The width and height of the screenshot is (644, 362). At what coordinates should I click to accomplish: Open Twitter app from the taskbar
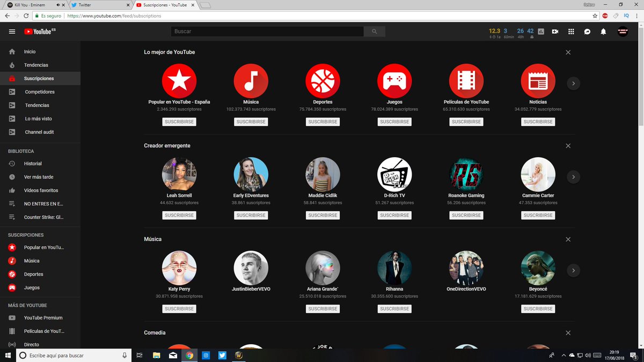tap(222, 355)
